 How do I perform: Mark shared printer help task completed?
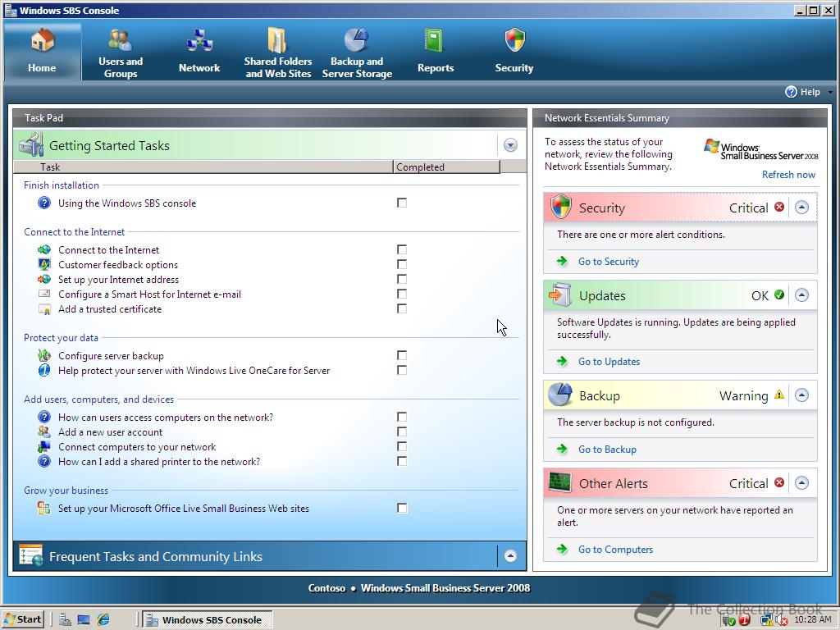[x=402, y=461]
